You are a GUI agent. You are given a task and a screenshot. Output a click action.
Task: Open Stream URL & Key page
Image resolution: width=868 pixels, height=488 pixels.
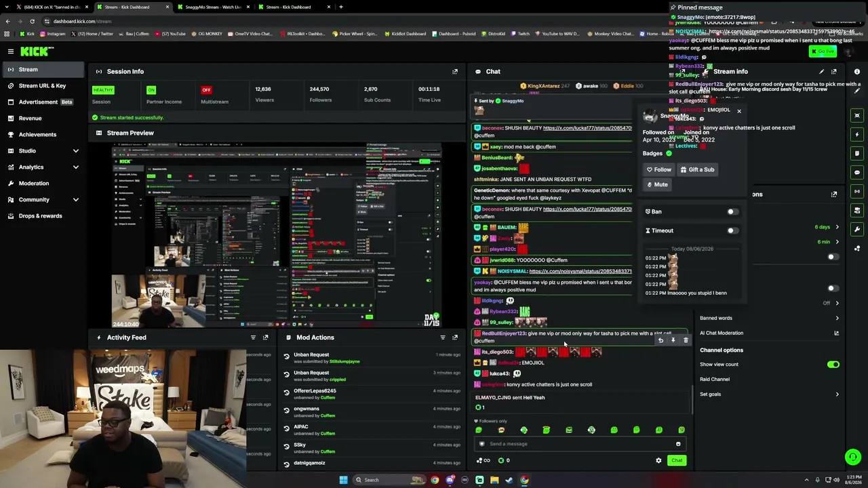[43, 85]
